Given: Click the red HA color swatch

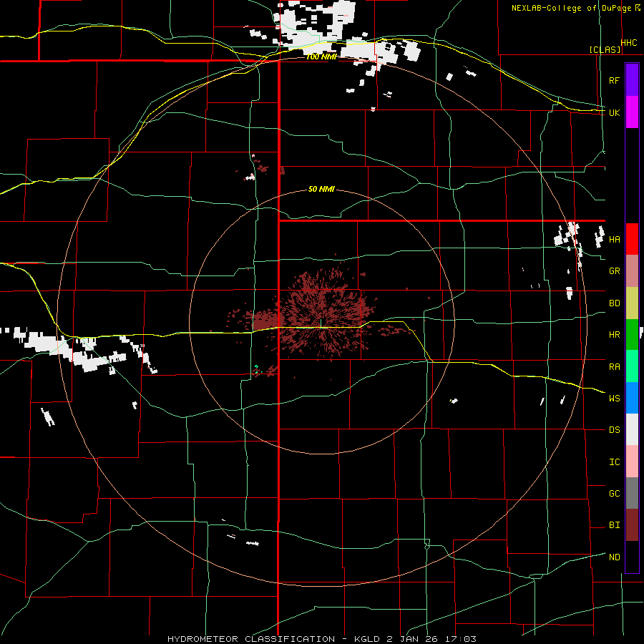Looking at the screenshot, I should pos(632,239).
